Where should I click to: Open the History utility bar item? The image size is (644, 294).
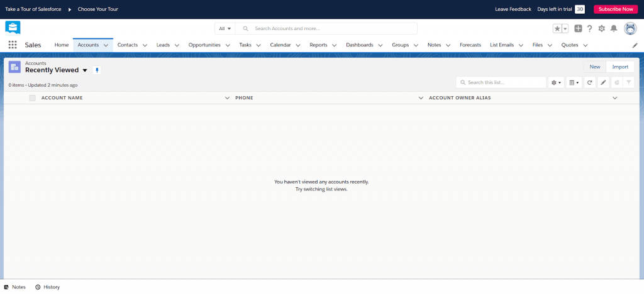tap(48, 287)
